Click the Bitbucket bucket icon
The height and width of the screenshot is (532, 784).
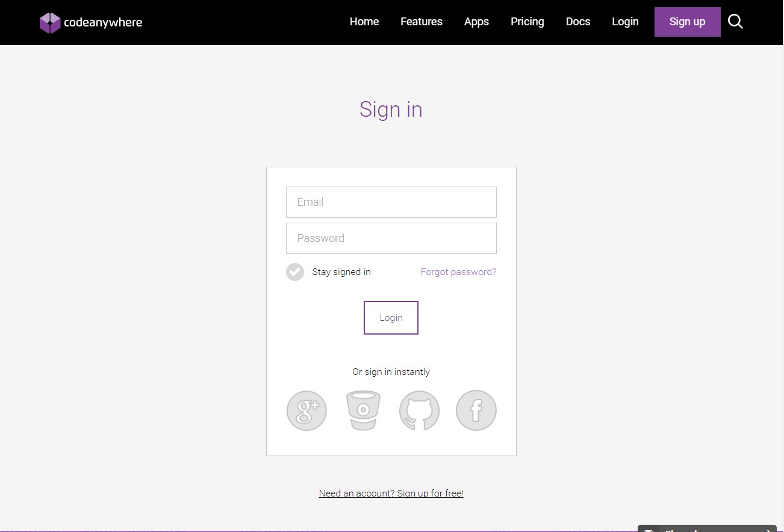(x=363, y=410)
